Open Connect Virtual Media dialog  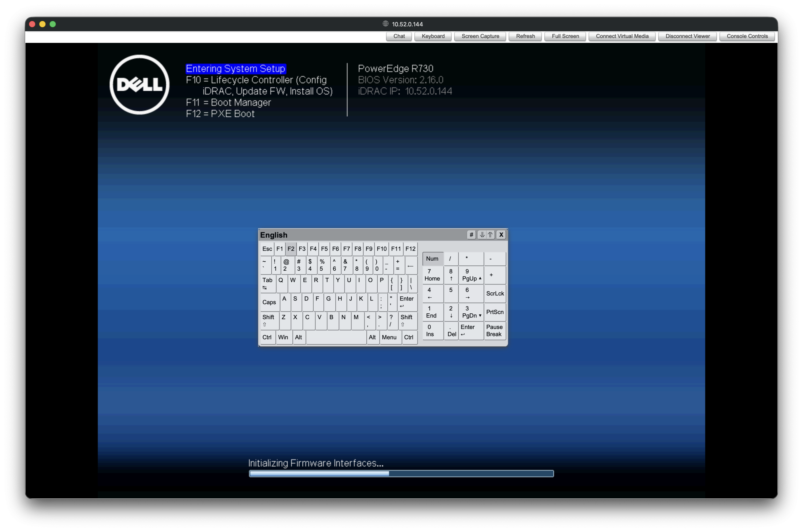[x=622, y=36]
